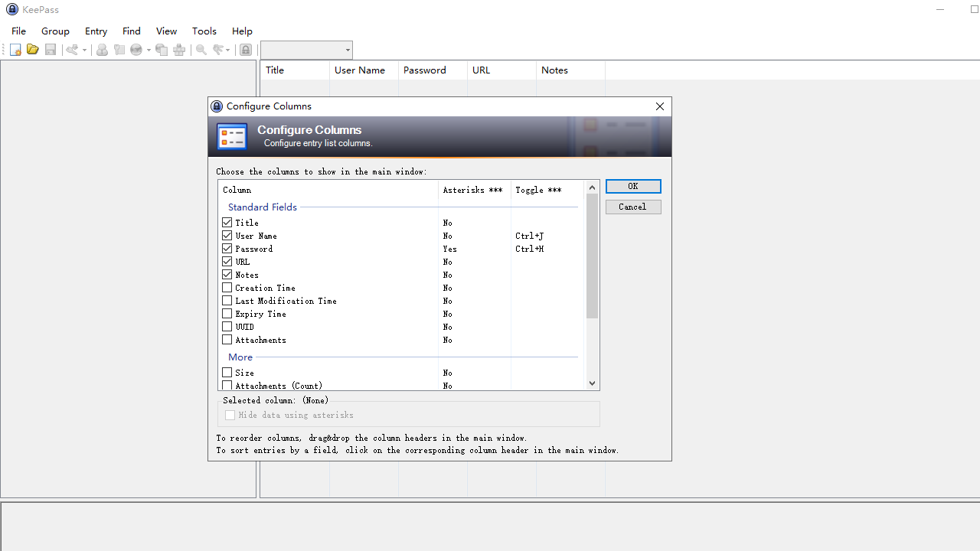
Task: Cancel the Configure Columns dialog
Action: [x=632, y=207]
